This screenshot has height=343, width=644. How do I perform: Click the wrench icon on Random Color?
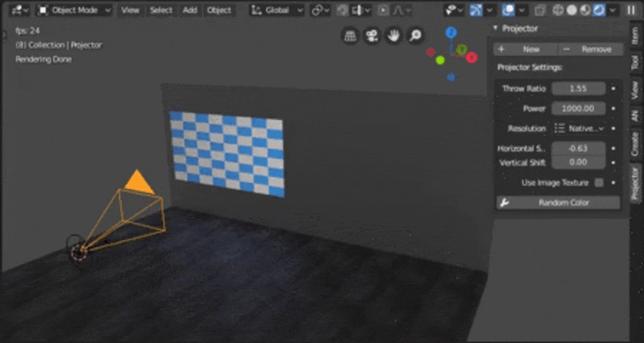coord(504,203)
